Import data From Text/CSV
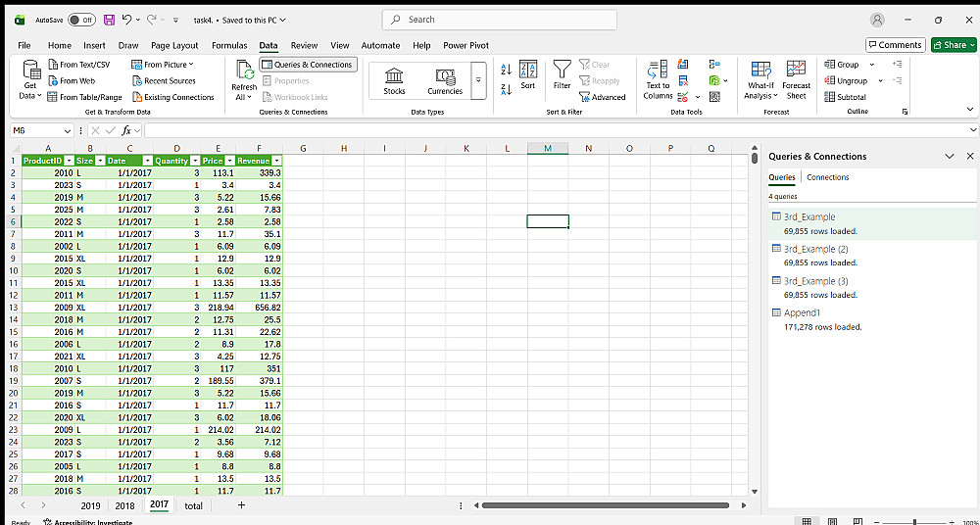This screenshot has width=980, height=525. click(x=78, y=65)
